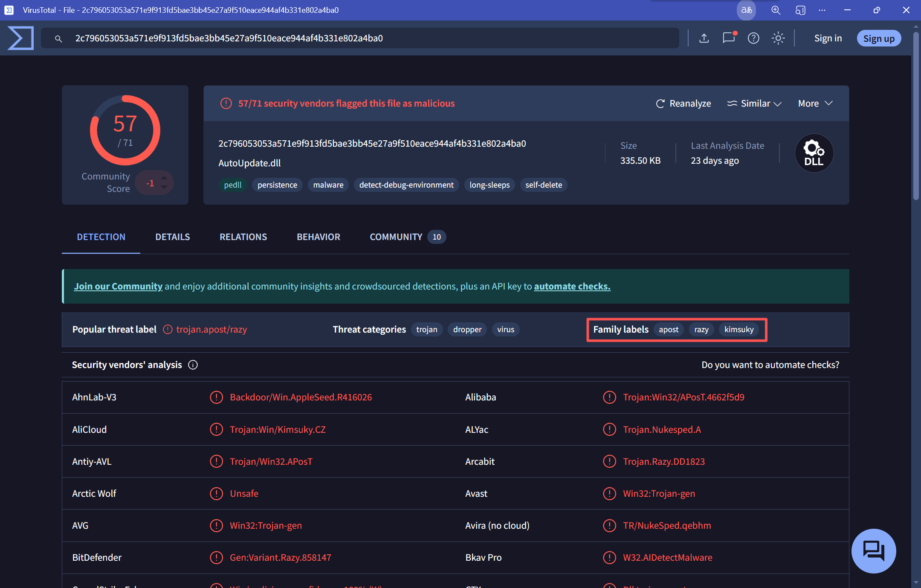Downvote the community score
921x588 pixels.
click(x=164, y=188)
